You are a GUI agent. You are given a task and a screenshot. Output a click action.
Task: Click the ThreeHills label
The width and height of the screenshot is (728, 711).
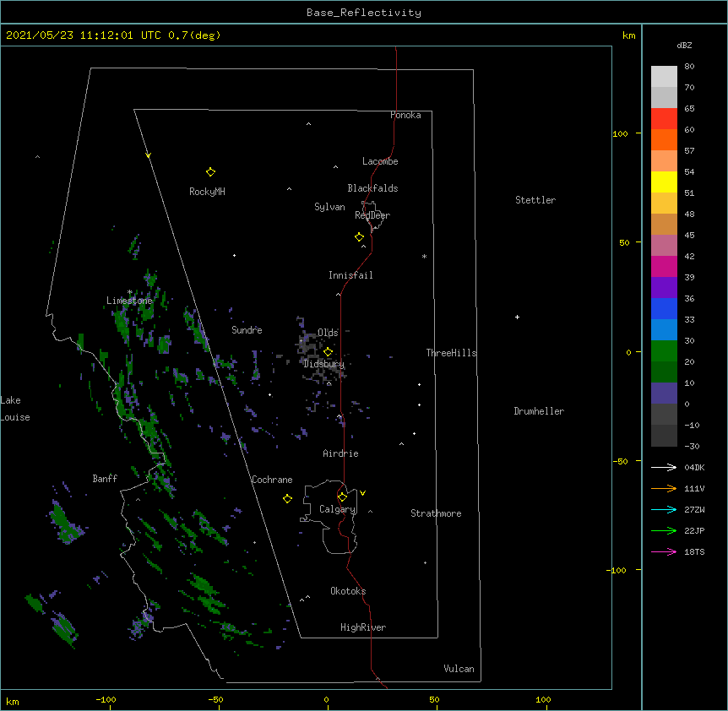click(451, 353)
